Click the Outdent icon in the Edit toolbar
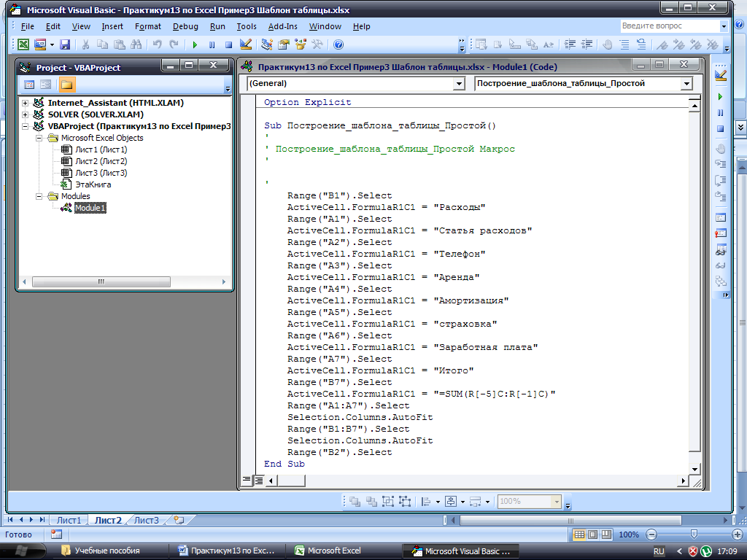The image size is (747, 560). [x=587, y=44]
